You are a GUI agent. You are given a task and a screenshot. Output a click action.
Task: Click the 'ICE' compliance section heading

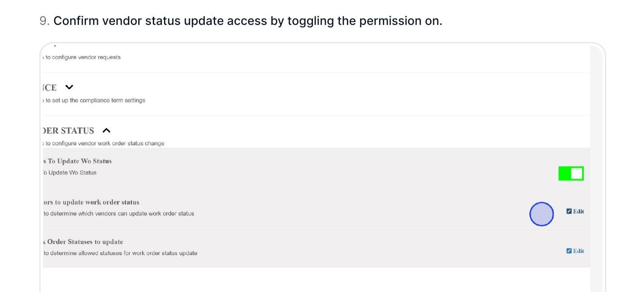point(50,88)
